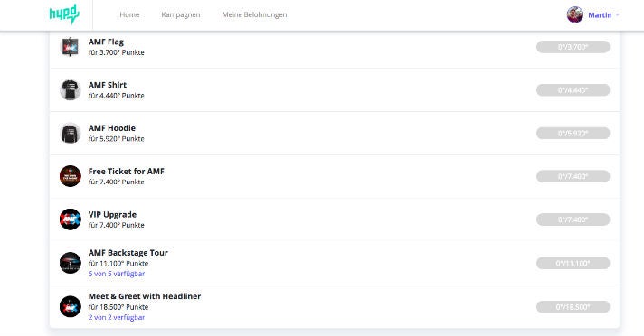Open Martin's profile avatar
644x336 pixels.
click(x=575, y=14)
